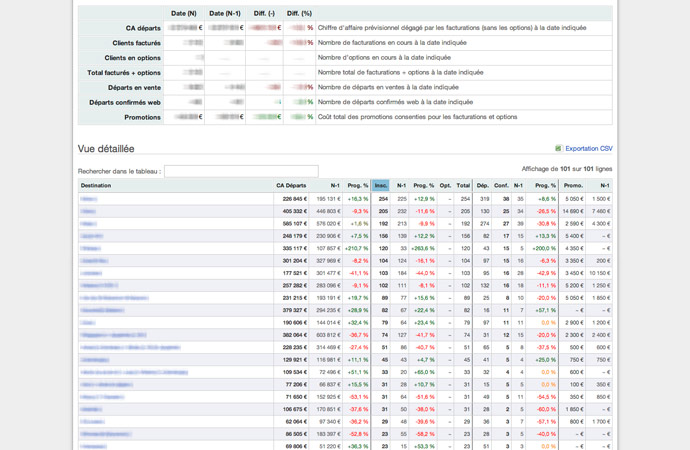Image resolution: width=690 pixels, height=450 pixels.
Task: Click the Date (N) summary column header
Action: [x=184, y=13]
